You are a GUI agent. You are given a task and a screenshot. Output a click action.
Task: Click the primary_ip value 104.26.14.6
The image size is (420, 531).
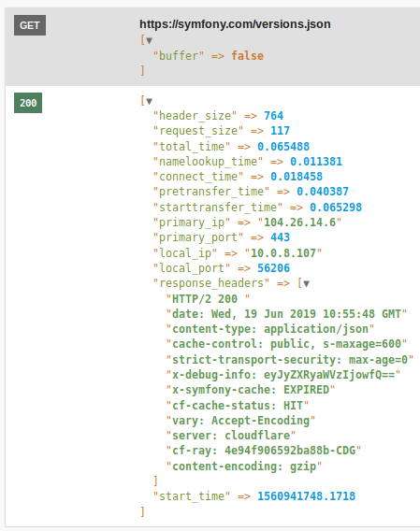coord(299,222)
